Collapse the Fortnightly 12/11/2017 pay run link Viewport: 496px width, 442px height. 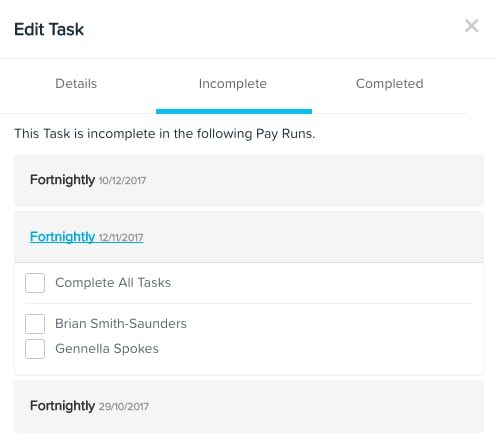[87, 237]
